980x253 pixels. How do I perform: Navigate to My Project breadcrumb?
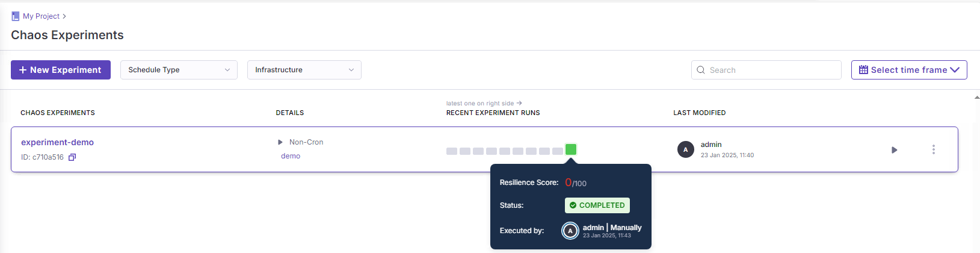[41, 16]
